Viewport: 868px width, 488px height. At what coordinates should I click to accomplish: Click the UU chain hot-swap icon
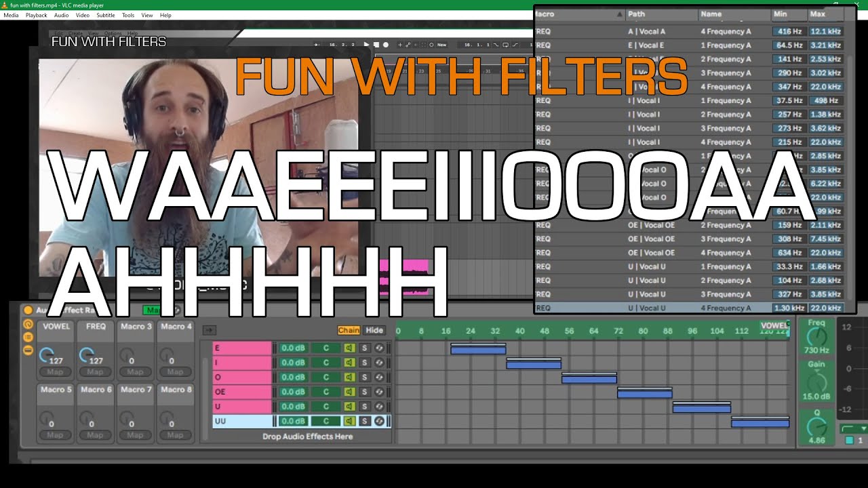coord(379,421)
